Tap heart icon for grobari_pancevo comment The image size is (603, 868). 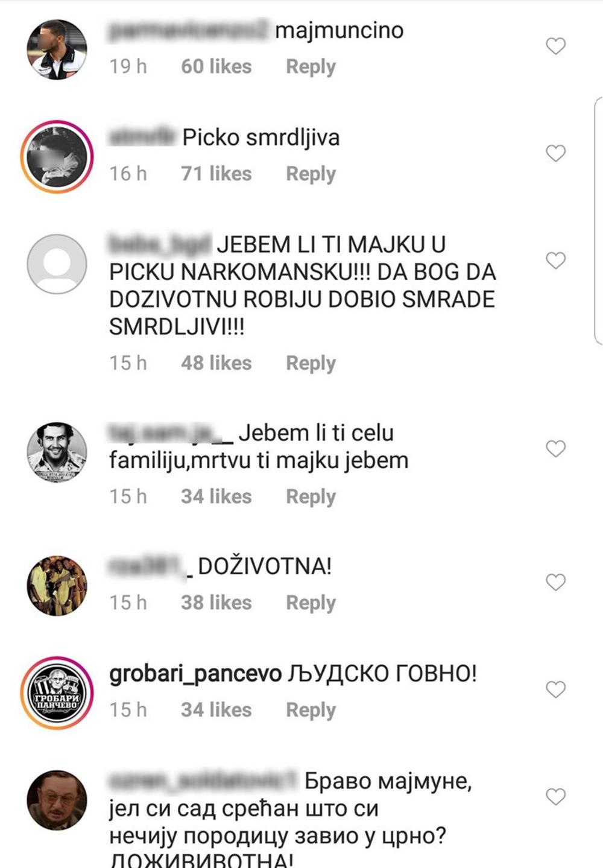click(x=555, y=689)
